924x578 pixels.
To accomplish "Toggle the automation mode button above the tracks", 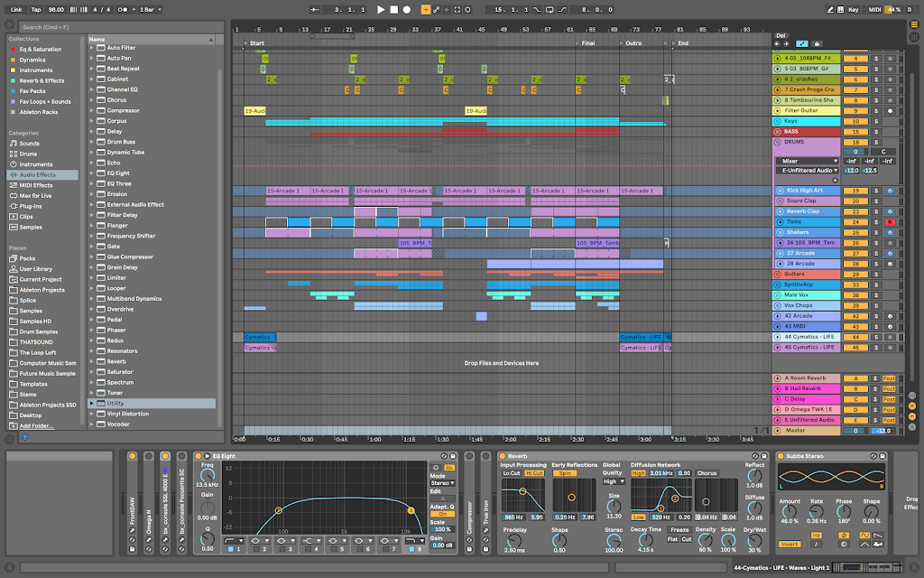I will [x=802, y=43].
